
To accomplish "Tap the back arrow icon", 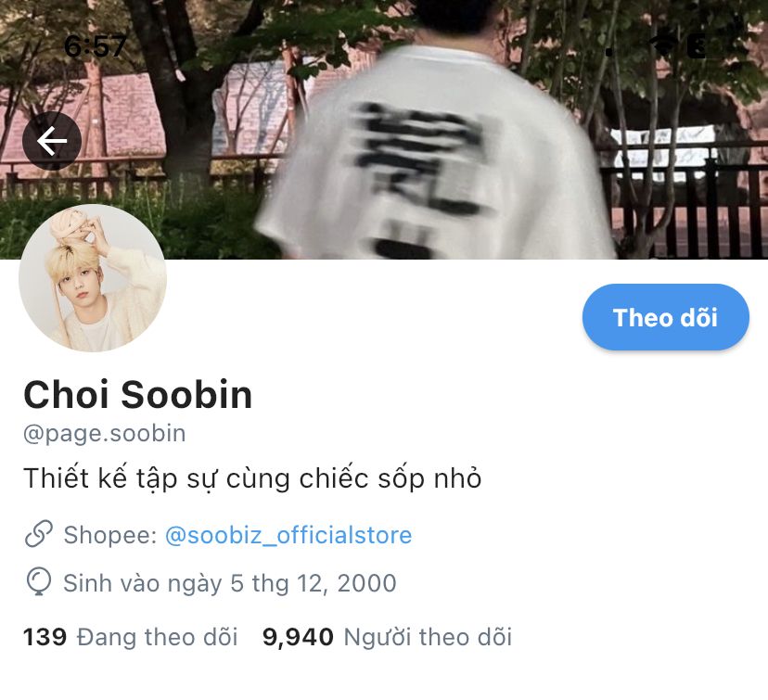I will click(x=51, y=141).
